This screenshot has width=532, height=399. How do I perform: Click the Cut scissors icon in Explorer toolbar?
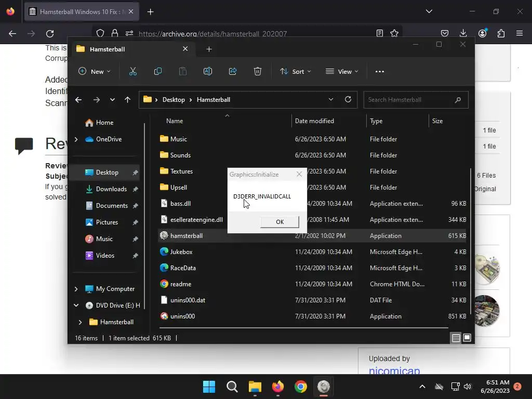point(132,71)
